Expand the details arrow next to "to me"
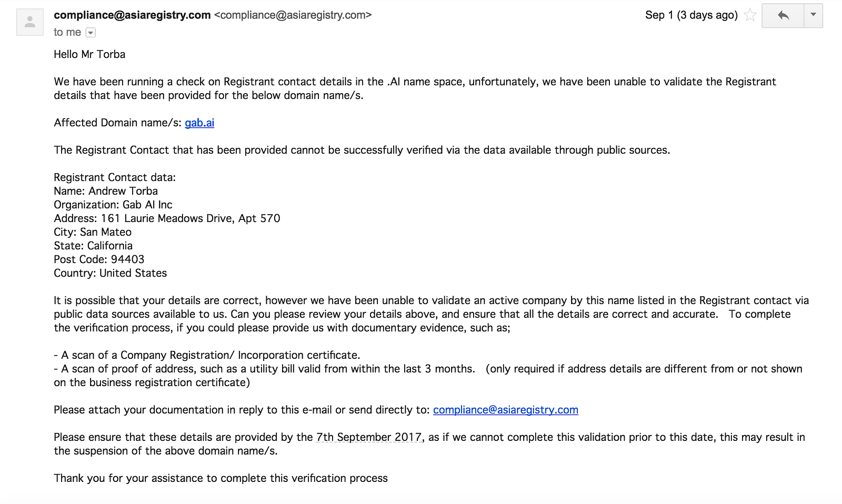The image size is (842, 504). coord(91,33)
